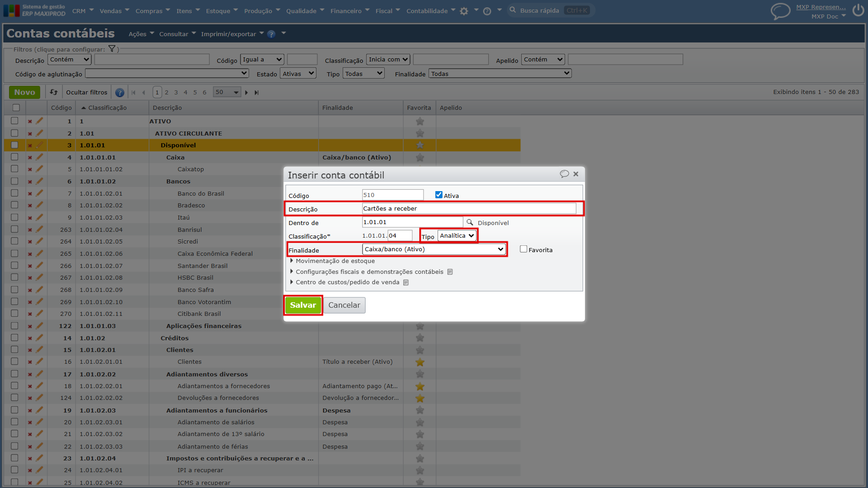Click the power logout icon
The width and height of the screenshot is (868, 488).
[858, 10]
